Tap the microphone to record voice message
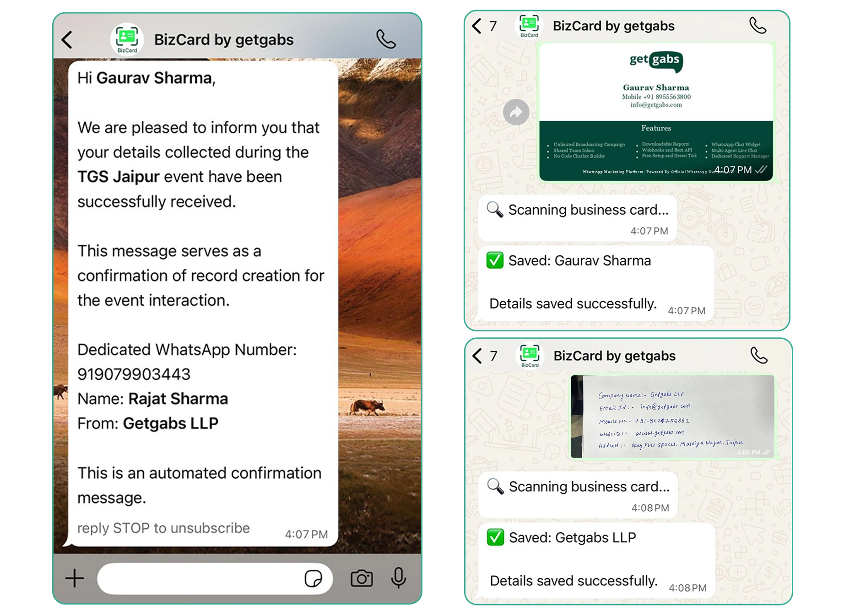 [x=398, y=578]
